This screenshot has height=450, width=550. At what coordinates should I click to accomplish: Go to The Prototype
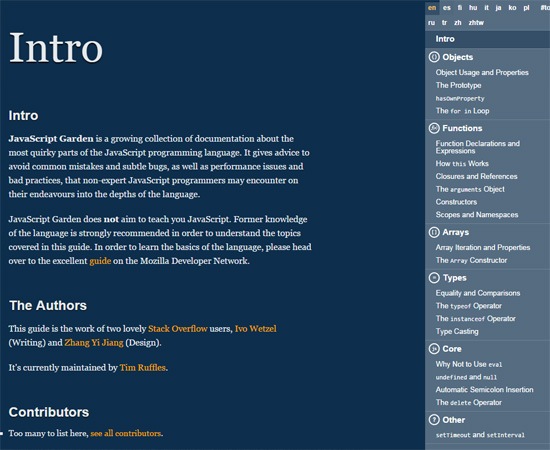point(458,85)
